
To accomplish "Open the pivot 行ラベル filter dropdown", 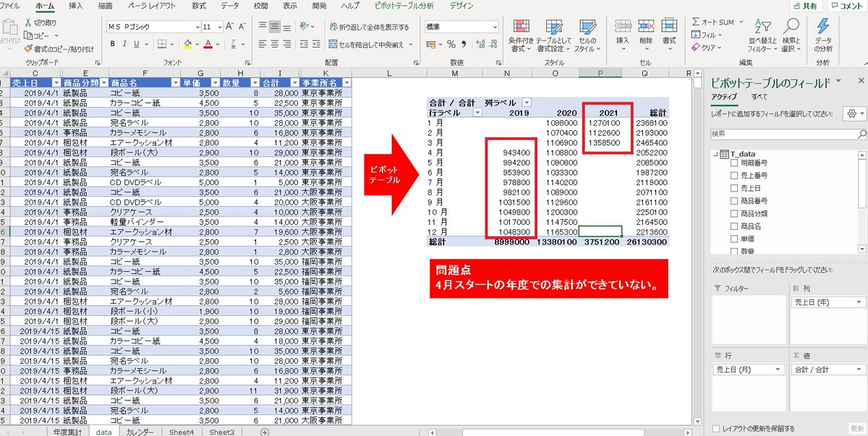I will 477,113.
